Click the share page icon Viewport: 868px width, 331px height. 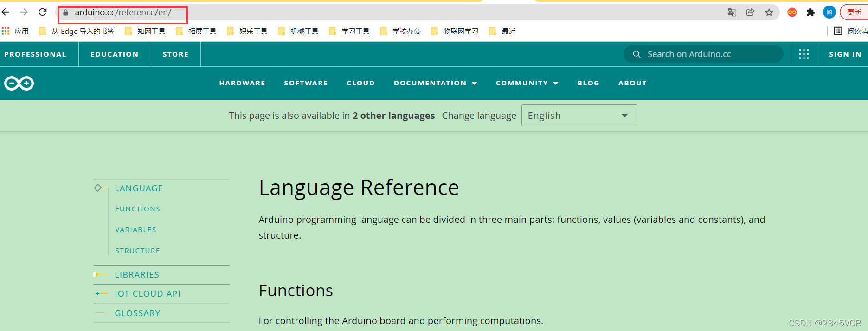[750, 13]
